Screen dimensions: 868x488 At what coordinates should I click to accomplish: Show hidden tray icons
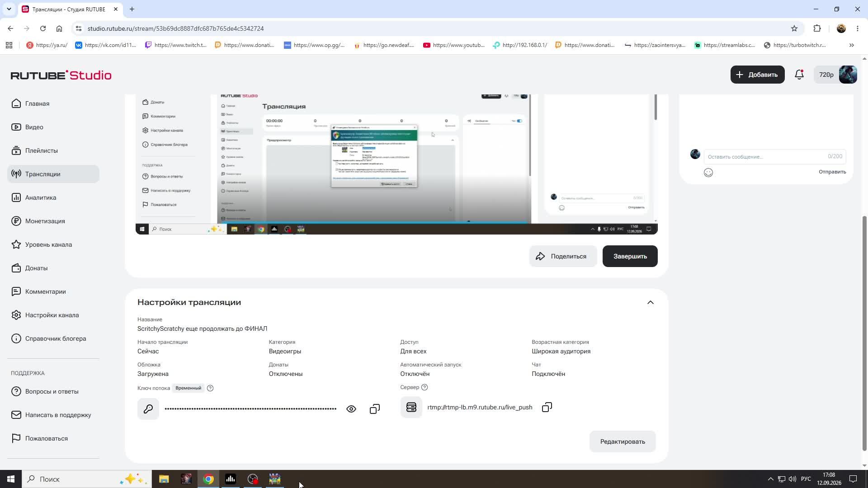(x=770, y=479)
